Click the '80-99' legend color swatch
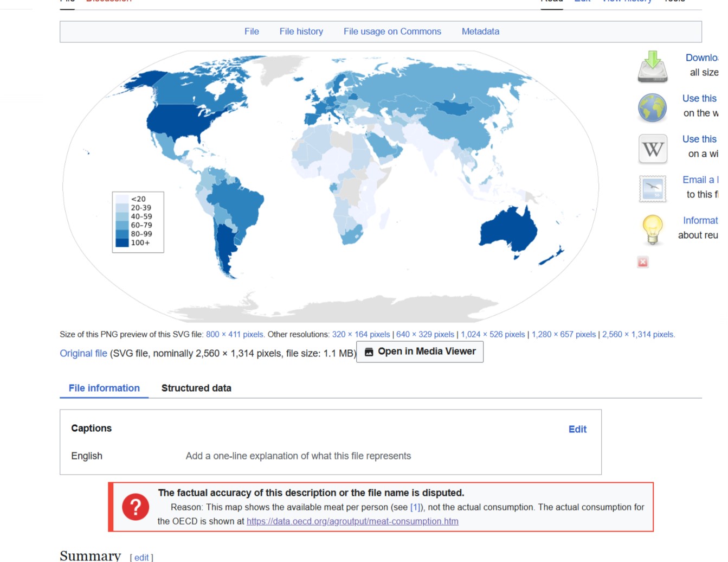 pos(122,234)
